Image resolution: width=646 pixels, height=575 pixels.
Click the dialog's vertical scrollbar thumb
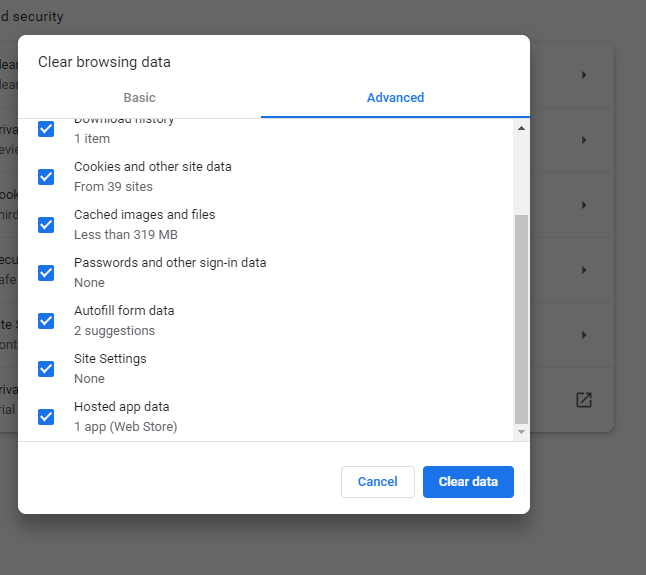pyautogui.click(x=521, y=318)
